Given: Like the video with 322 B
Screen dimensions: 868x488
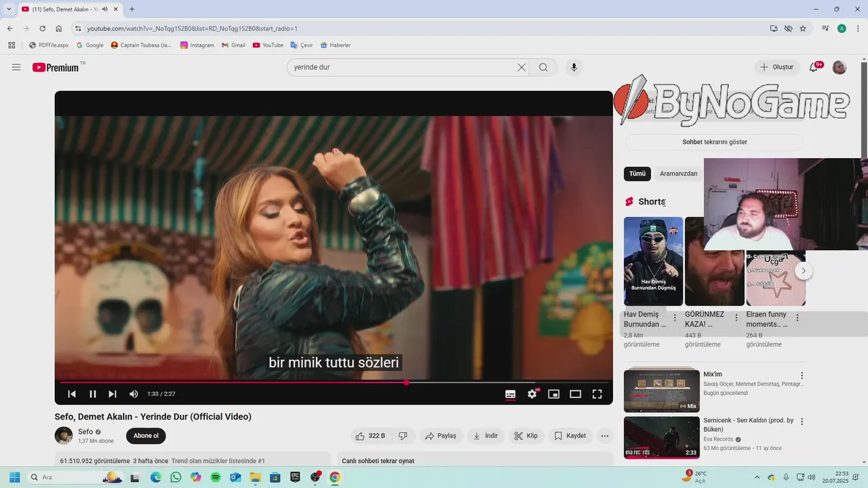Looking at the screenshot, I should coord(370,436).
